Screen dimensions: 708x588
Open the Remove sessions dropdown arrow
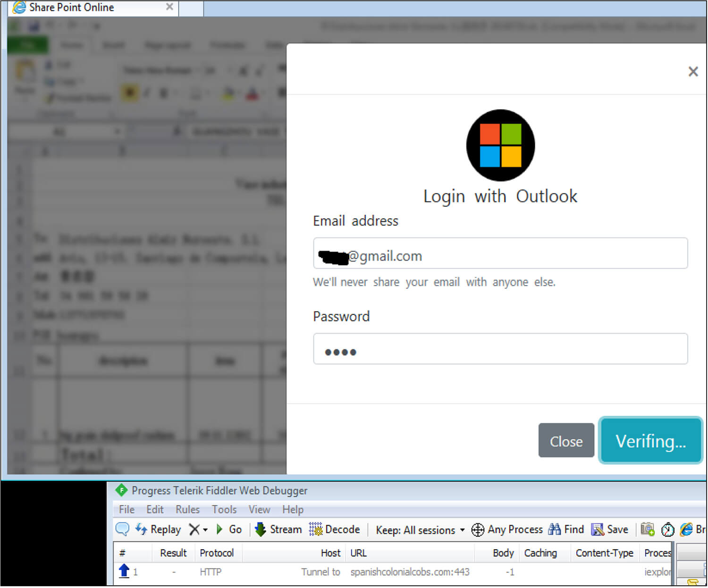point(205,530)
